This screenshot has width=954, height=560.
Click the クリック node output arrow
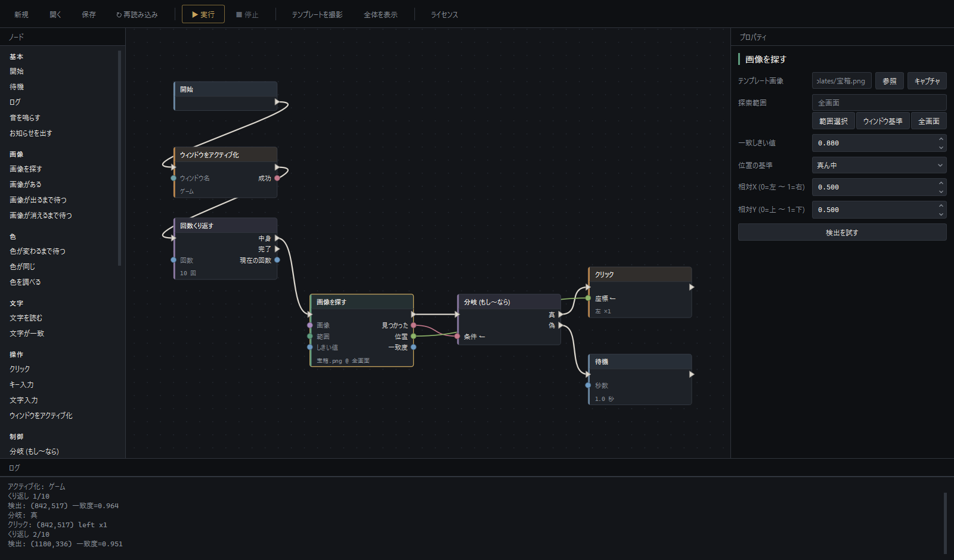(692, 287)
